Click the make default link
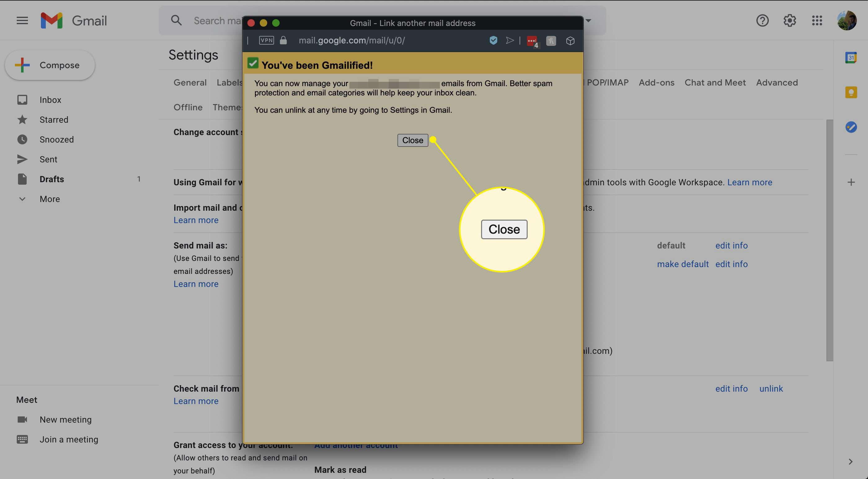The width and height of the screenshot is (868, 479). pos(683,264)
